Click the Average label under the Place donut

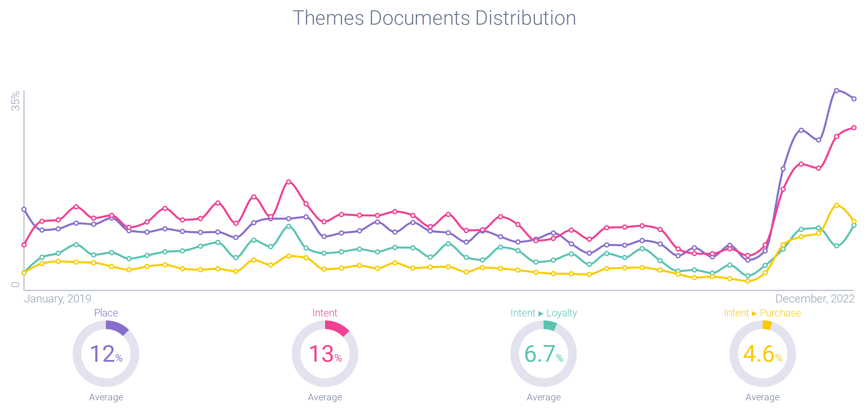pyautogui.click(x=106, y=397)
